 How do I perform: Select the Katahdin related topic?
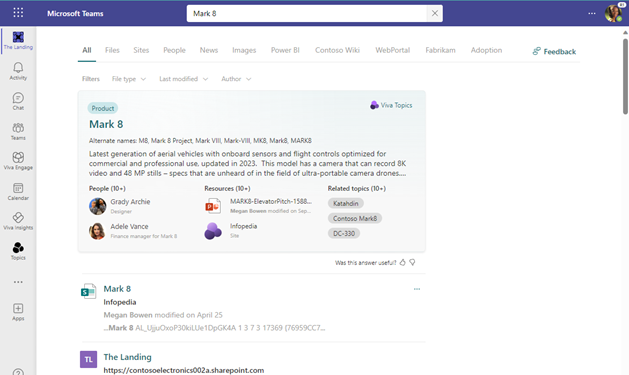click(346, 203)
